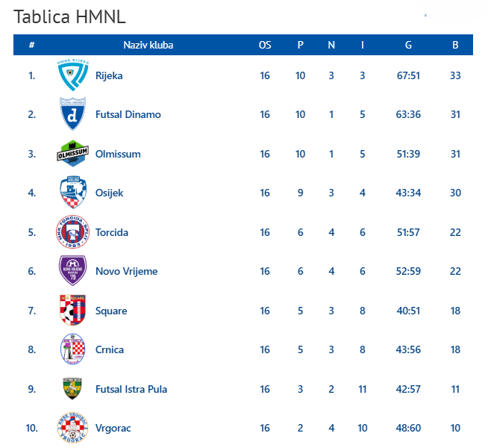Click the purple Novo Vrijeme badge

pos(73,271)
